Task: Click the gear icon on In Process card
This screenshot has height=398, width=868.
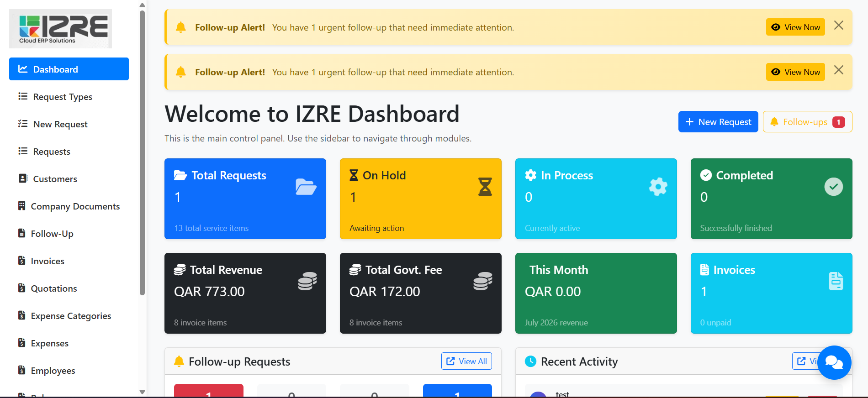Action: [658, 187]
